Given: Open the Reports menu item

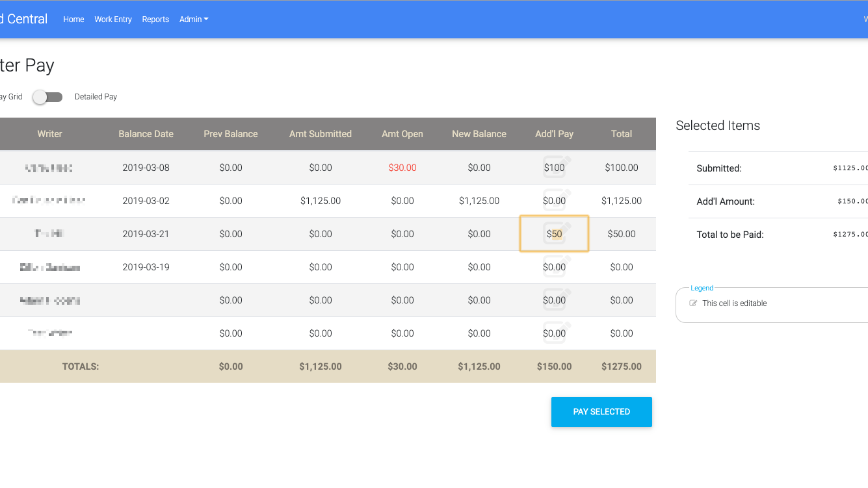Looking at the screenshot, I should [x=155, y=19].
